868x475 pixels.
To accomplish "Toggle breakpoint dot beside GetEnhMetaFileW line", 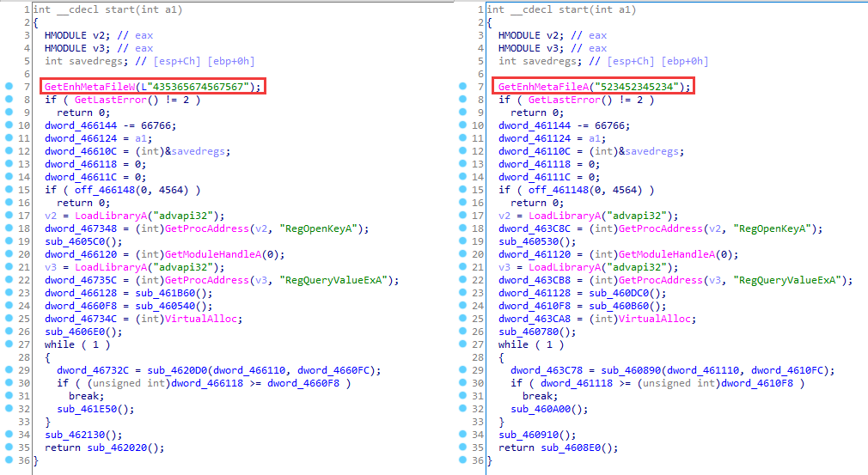I will pos(9,86).
